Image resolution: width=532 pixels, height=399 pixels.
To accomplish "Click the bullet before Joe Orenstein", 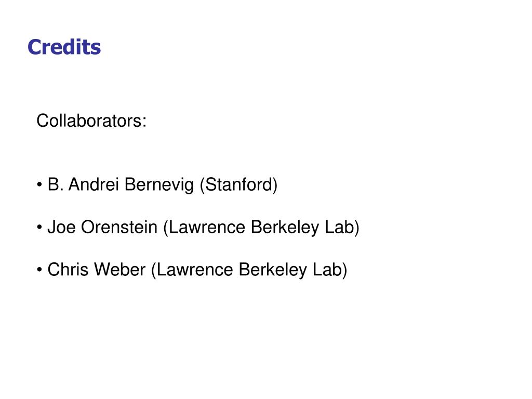I will (39, 228).
